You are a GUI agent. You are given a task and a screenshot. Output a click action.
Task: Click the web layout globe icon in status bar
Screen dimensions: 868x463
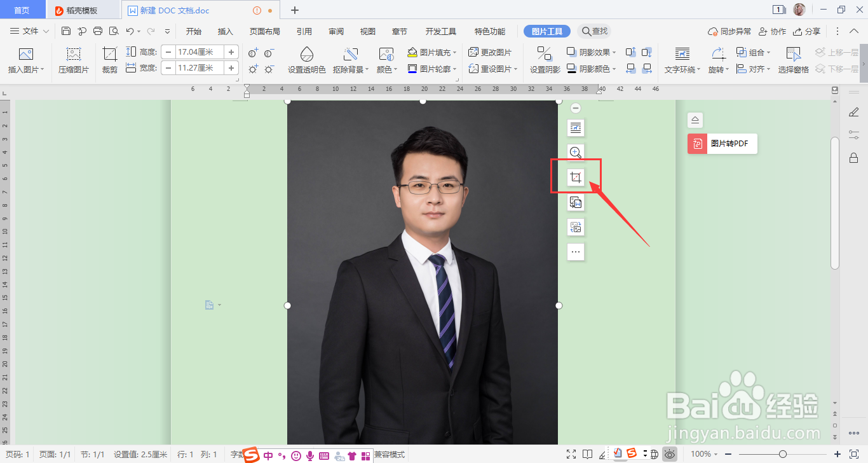coord(654,454)
